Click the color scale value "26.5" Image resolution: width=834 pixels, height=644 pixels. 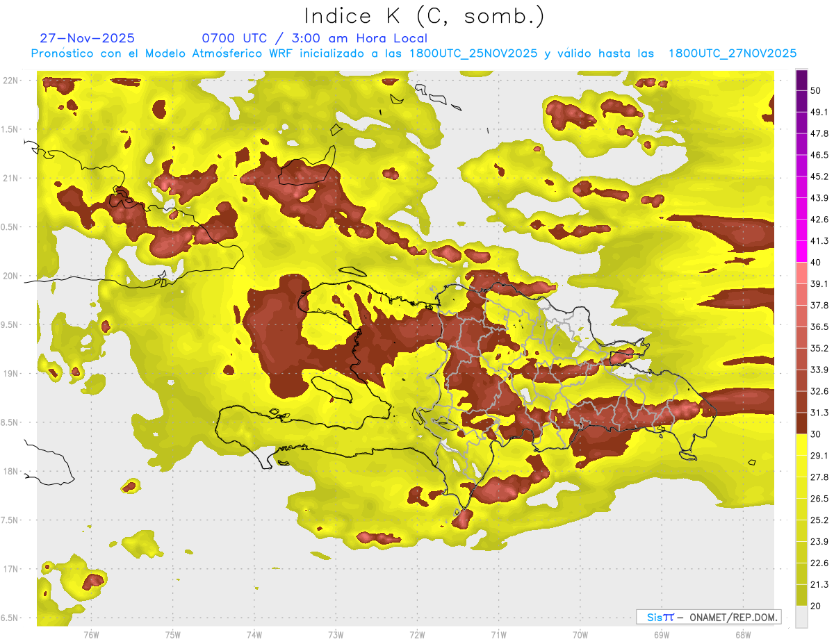click(819, 499)
